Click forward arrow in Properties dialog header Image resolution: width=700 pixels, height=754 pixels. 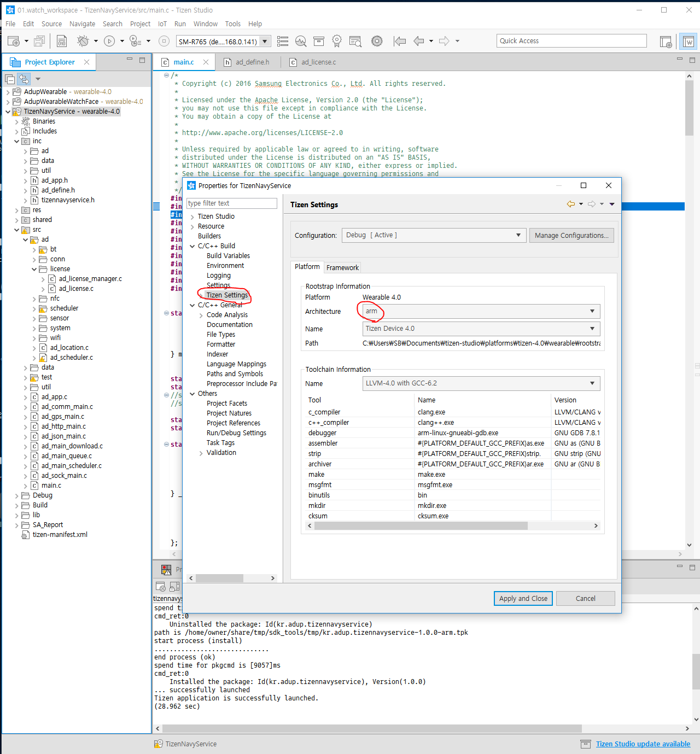pos(592,204)
